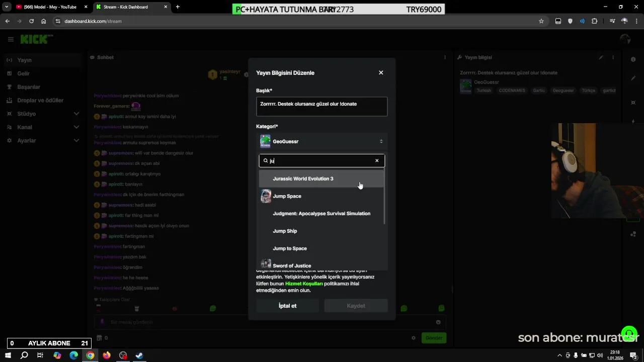Image resolution: width=644 pixels, height=362 pixels.
Task: Open Windows taskbar search
Action: [x=24, y=355]
